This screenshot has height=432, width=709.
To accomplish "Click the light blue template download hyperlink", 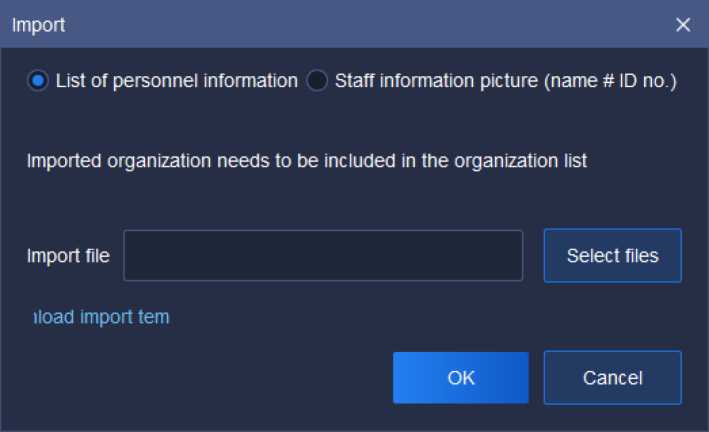I will pyautogui.click(x=100, y=317).
